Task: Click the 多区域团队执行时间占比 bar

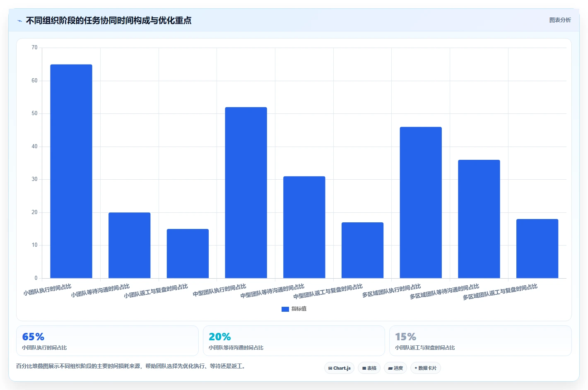Action: (421, 202)
